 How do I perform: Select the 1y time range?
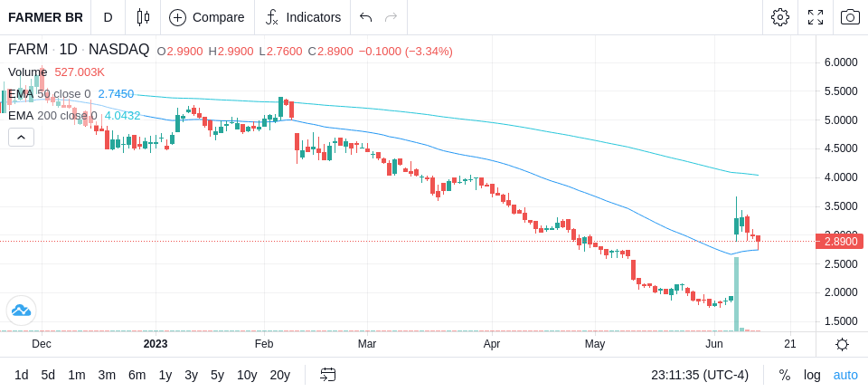click(165, 375)
